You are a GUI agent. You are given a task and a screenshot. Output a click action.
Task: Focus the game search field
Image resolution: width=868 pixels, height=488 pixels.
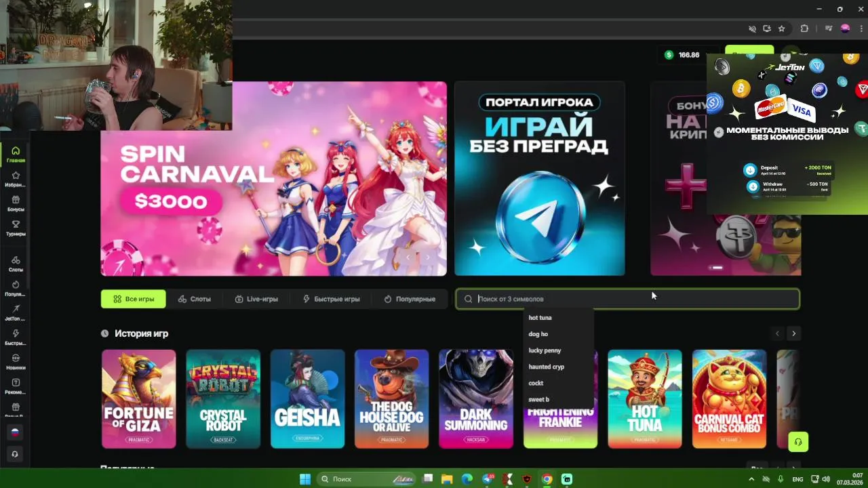point(627,299)
